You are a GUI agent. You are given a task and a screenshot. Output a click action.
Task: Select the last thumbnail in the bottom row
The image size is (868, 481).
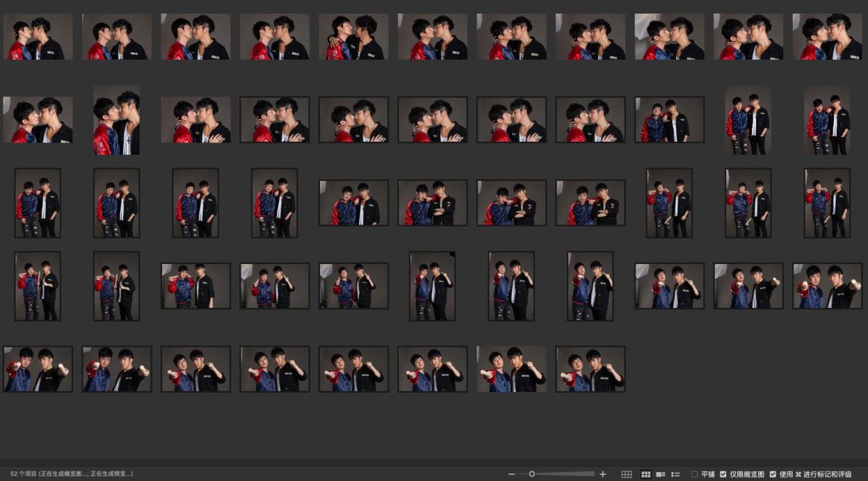pos(591,369)
